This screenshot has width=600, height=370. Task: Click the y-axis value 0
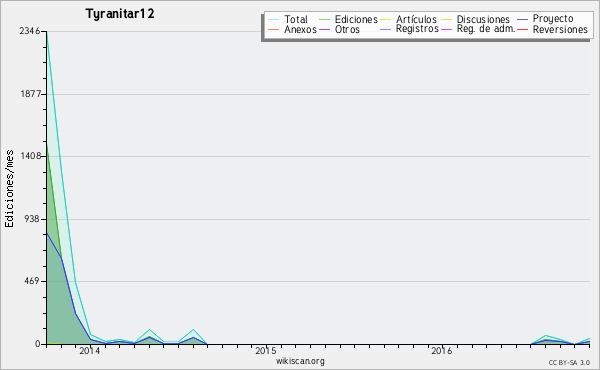pos(38,344)
